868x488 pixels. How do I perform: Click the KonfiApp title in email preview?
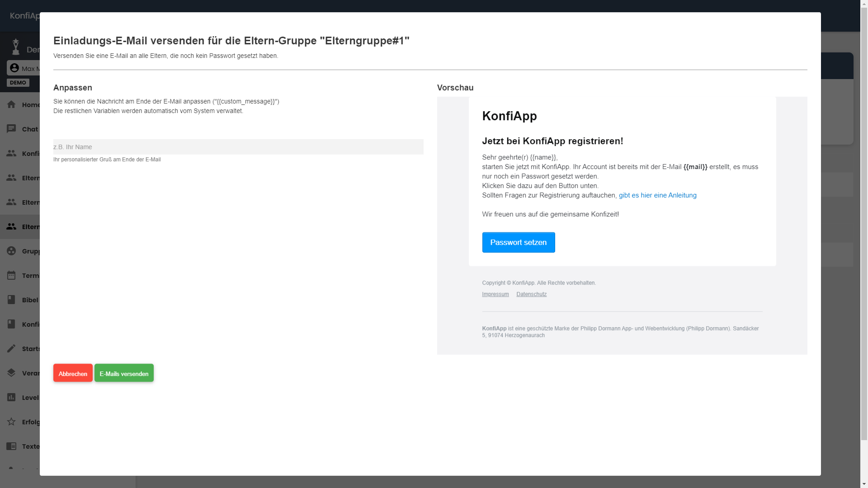509,116
